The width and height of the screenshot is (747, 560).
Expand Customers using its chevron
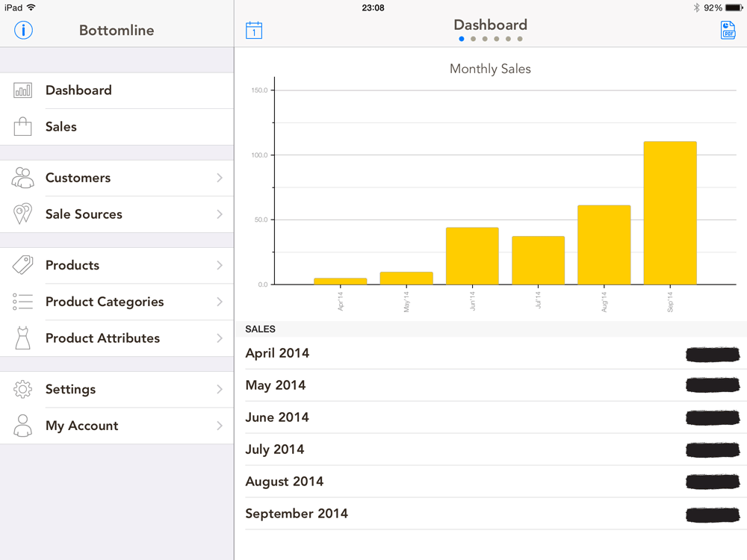220,178
